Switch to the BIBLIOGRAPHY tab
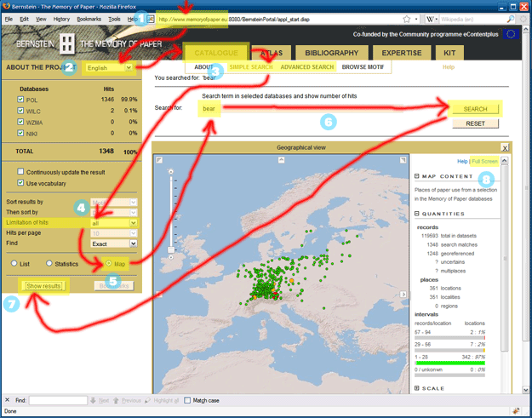The image size is (532, 418). pyautogui.click(x=331, y=53)
